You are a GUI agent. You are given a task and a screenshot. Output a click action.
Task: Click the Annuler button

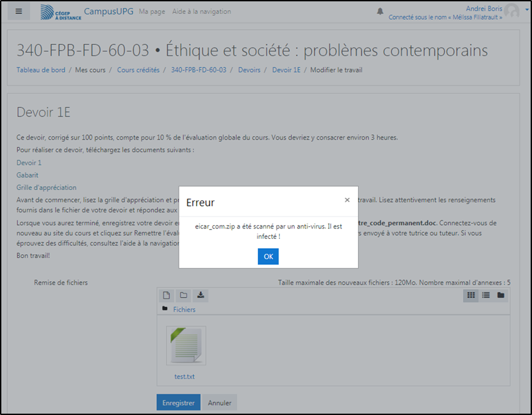tap(220, 402)
